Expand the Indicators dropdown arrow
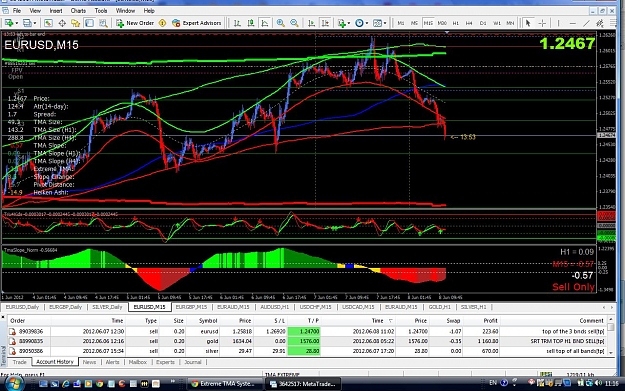This screenshot has height=391, width=625. (x=348, y=23)
